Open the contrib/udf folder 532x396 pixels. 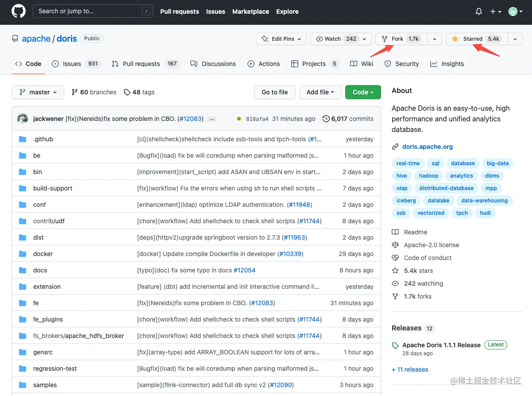coord(49,221)
